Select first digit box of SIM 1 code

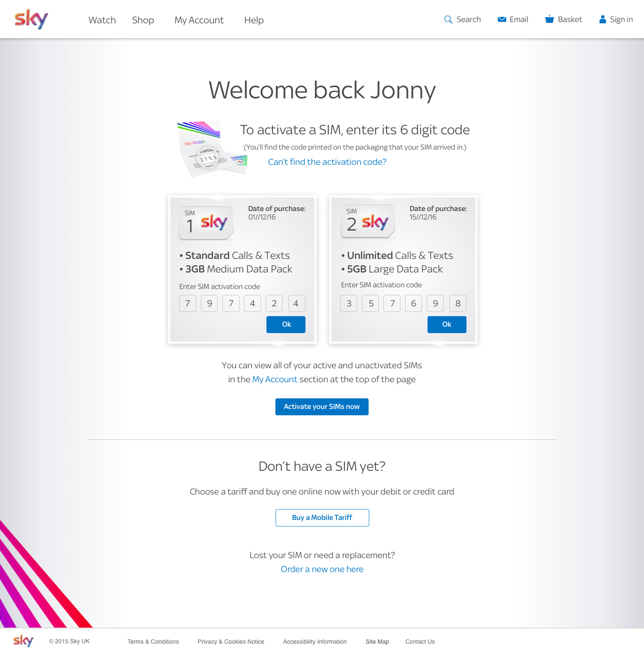[188, 303]
